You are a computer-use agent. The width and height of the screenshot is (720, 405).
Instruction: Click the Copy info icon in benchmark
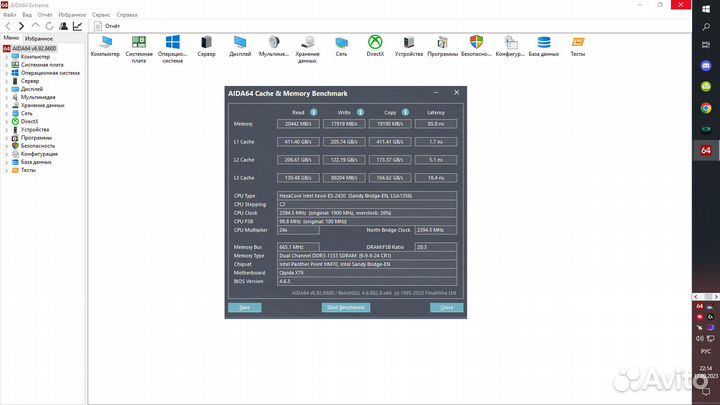tap(405, 112)
